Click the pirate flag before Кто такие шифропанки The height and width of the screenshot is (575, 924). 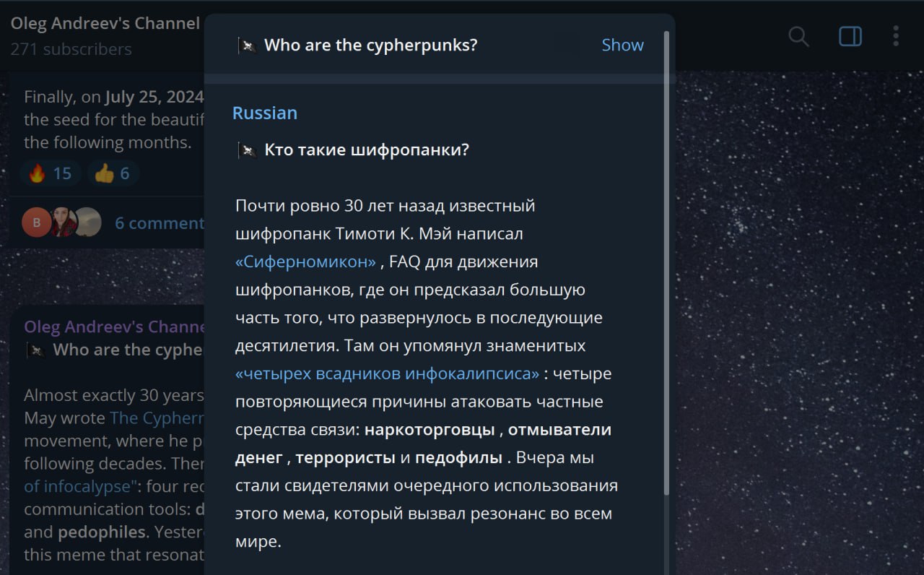click(248, 150)
